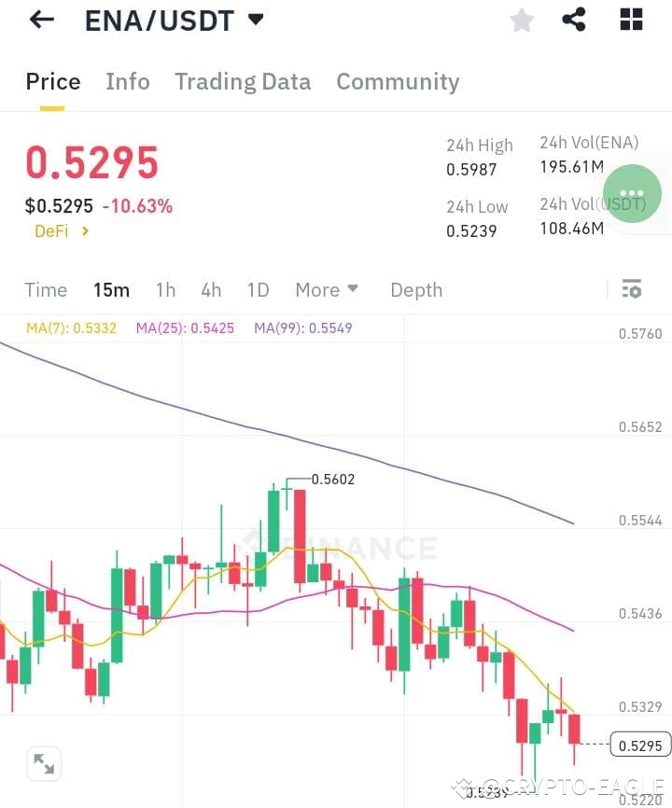Screen dimensions: 672x808
Task: Enable the 1D timeframe view
Action: tap(259, 289)
